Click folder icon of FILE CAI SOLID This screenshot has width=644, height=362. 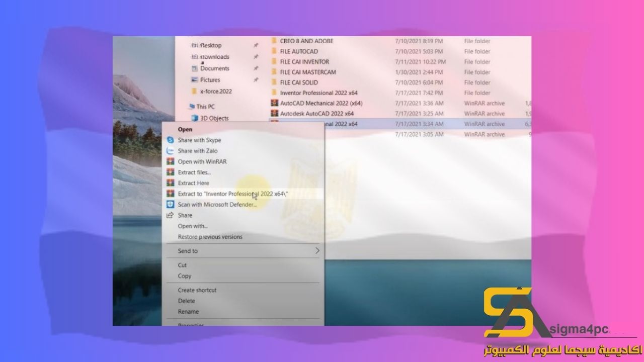[x=274, y=82]
